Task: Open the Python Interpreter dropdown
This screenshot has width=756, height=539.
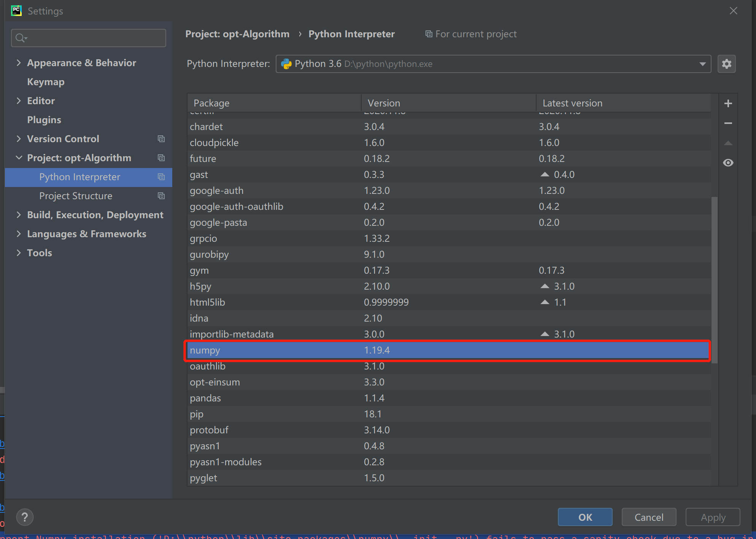Action: [702, 64]
